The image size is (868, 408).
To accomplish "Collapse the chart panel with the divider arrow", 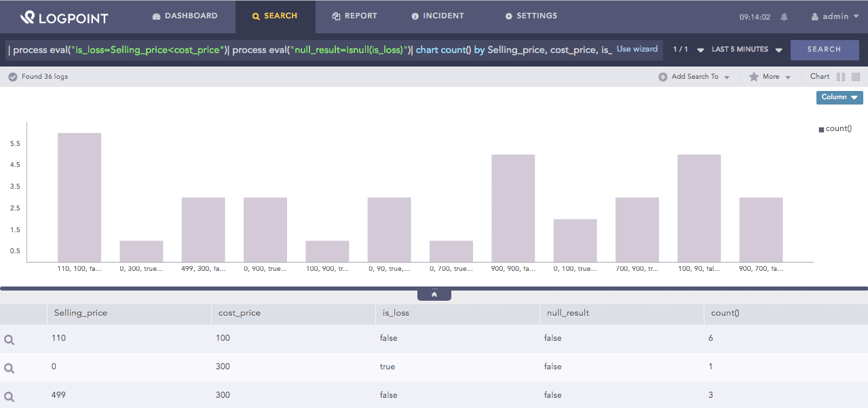I will click(434, 295).
